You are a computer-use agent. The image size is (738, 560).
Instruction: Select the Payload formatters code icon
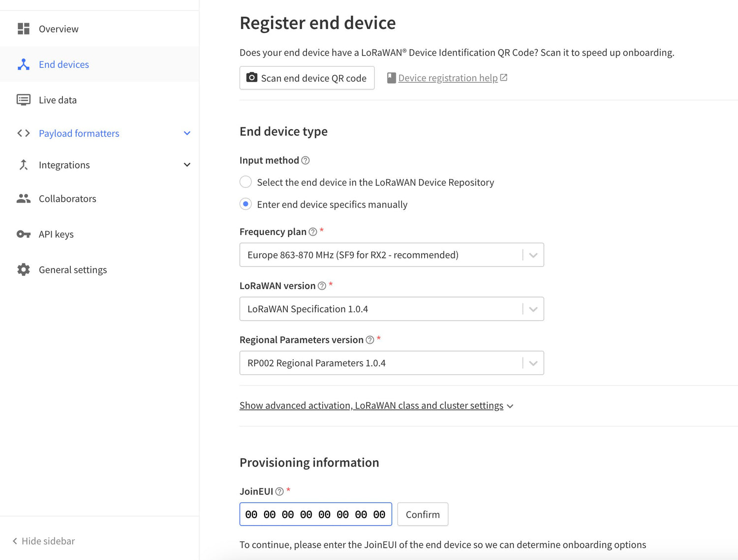click(x=23, y=133)
